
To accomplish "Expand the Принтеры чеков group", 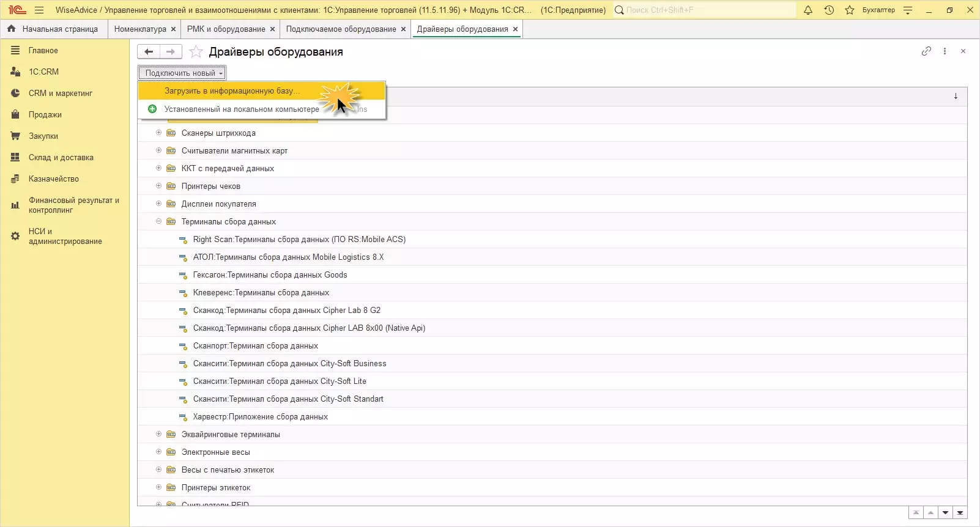I will pos(158,186).
